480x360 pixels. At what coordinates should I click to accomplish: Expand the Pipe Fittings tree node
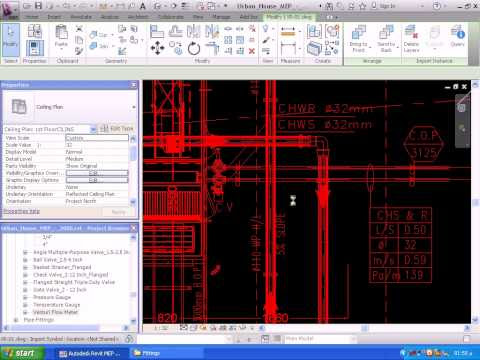point(16,320)
